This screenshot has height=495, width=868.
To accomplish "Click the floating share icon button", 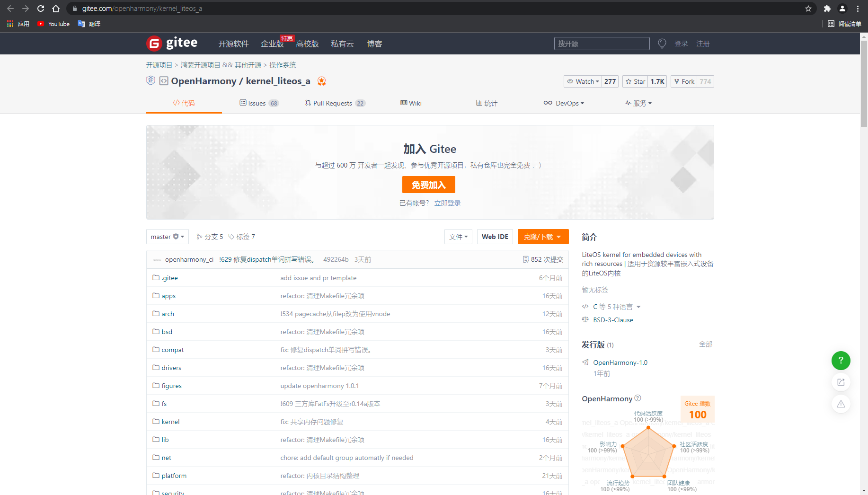I will 841,382.
